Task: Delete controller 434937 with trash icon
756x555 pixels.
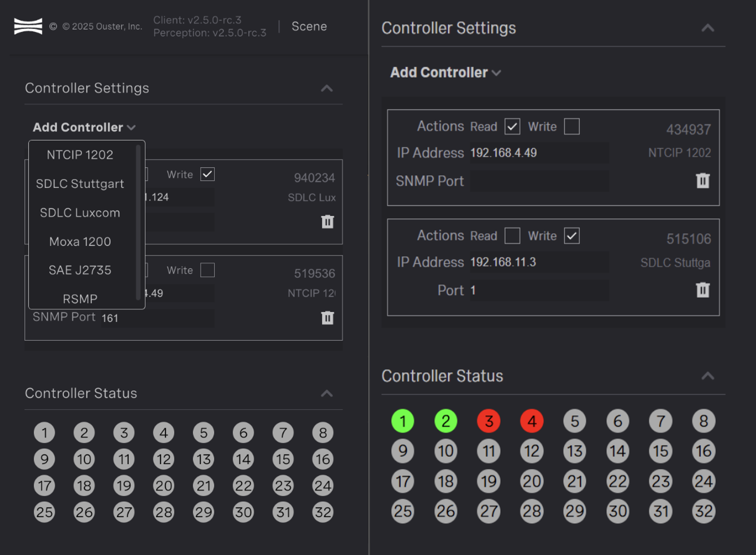Action: [703, 180]
